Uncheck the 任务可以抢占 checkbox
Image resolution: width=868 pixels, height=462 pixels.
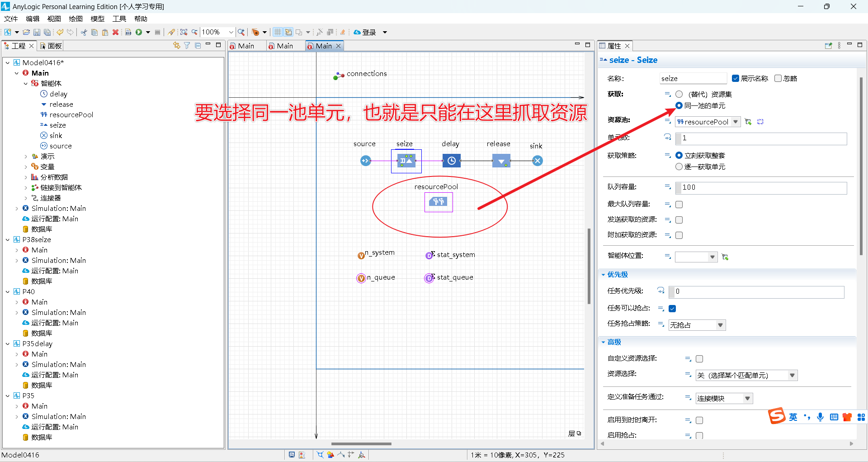pos(672,308)
